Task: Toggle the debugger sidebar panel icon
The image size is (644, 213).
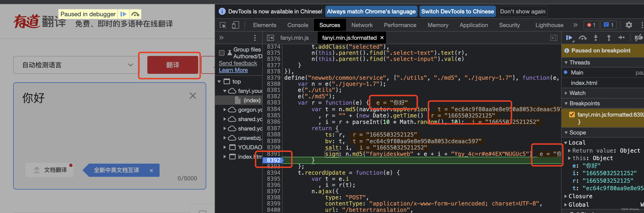Action: [554, 38]
